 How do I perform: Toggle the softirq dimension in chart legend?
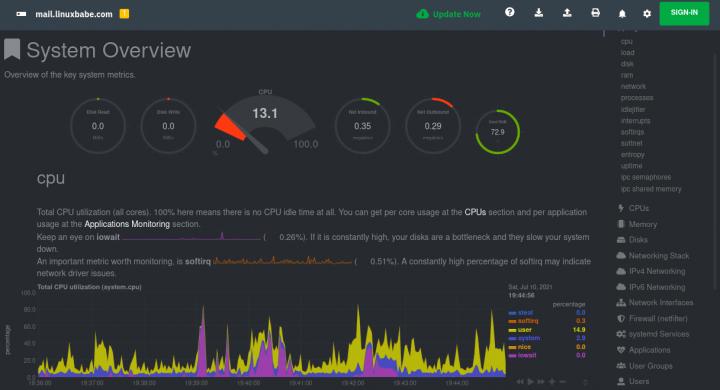528,321
